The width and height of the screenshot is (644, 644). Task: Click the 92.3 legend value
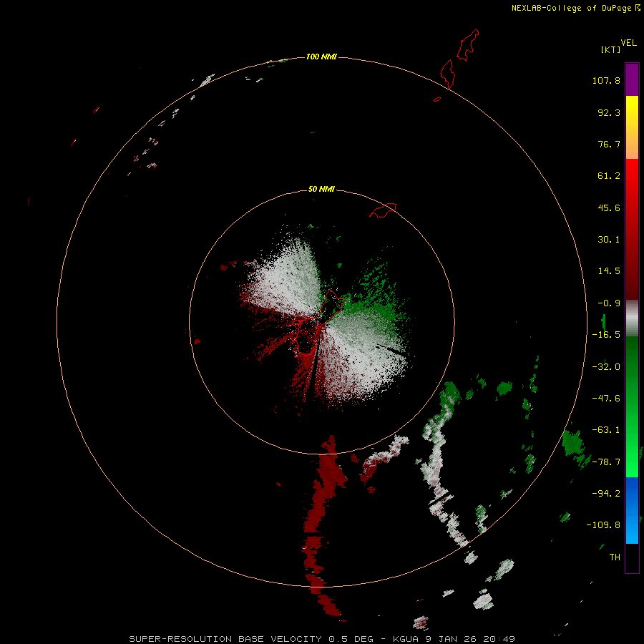click(609, 112)
